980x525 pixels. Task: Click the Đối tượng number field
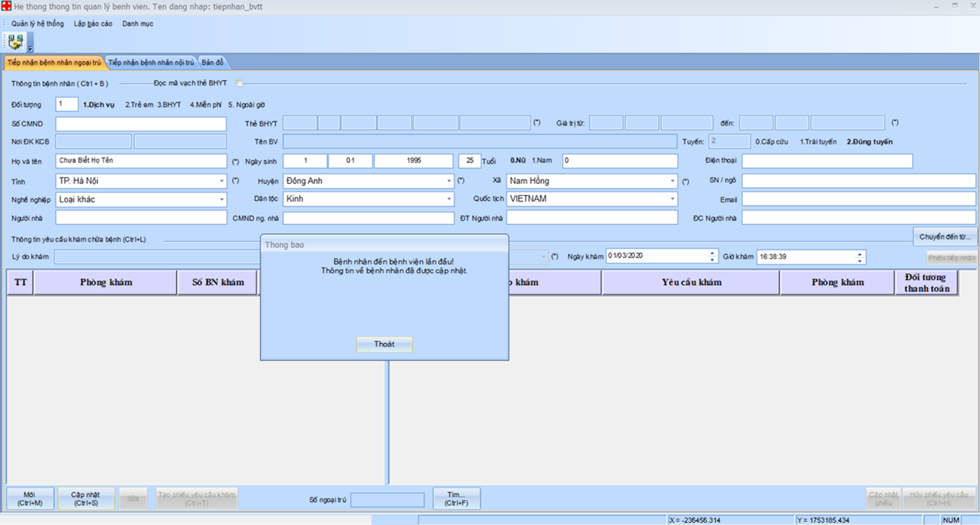pos(67,105)
